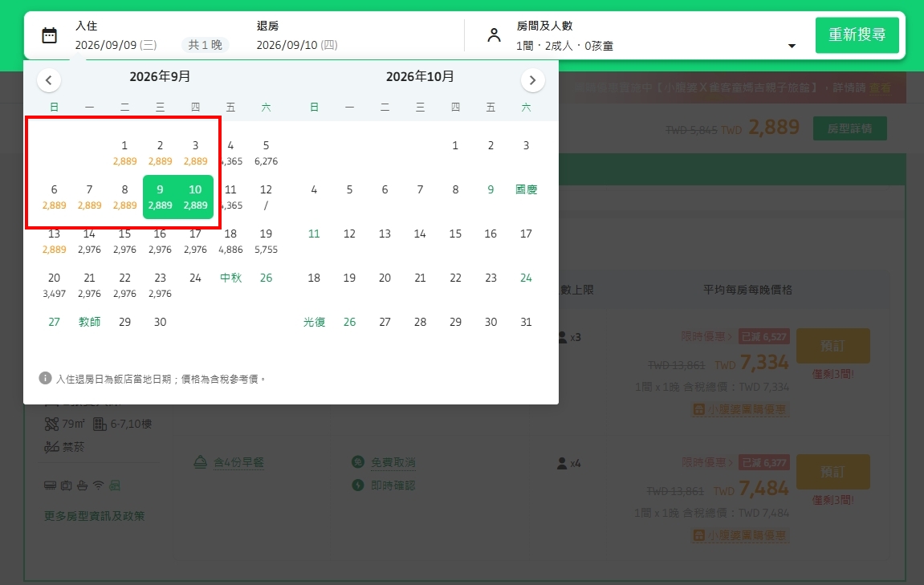
Task: Click the calendar icon beside check-in
Action: click(x=50, y=35)
